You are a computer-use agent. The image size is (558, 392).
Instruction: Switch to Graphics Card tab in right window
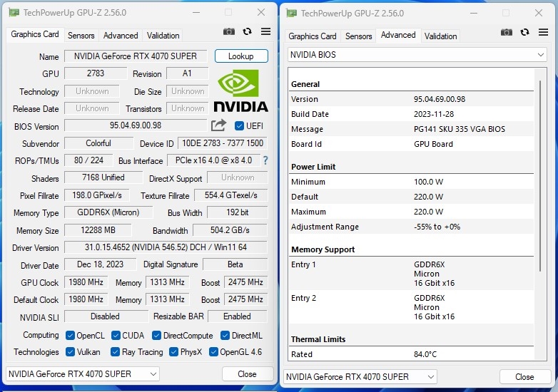(x=313, y=36)
